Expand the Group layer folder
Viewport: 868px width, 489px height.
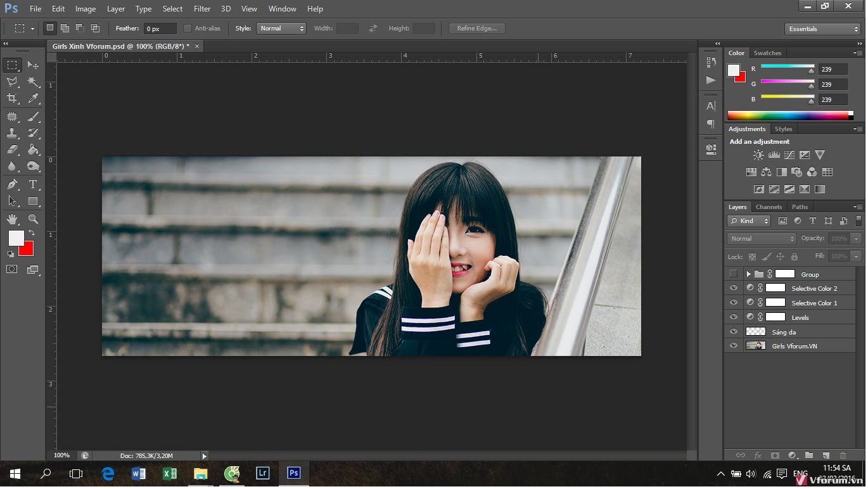(x=748, y=274)
